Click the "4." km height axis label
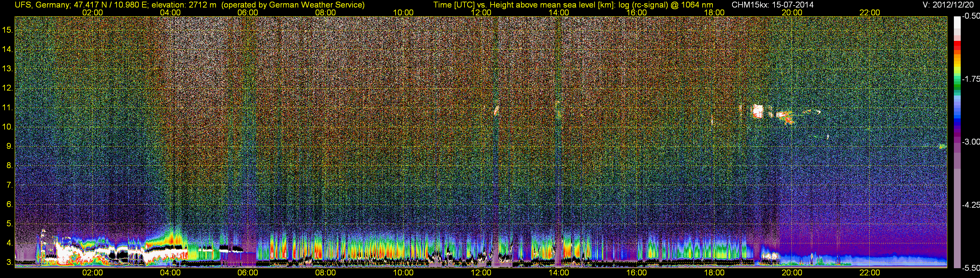Viewport: 980px width, 278px height. click(x=10, y=243)
